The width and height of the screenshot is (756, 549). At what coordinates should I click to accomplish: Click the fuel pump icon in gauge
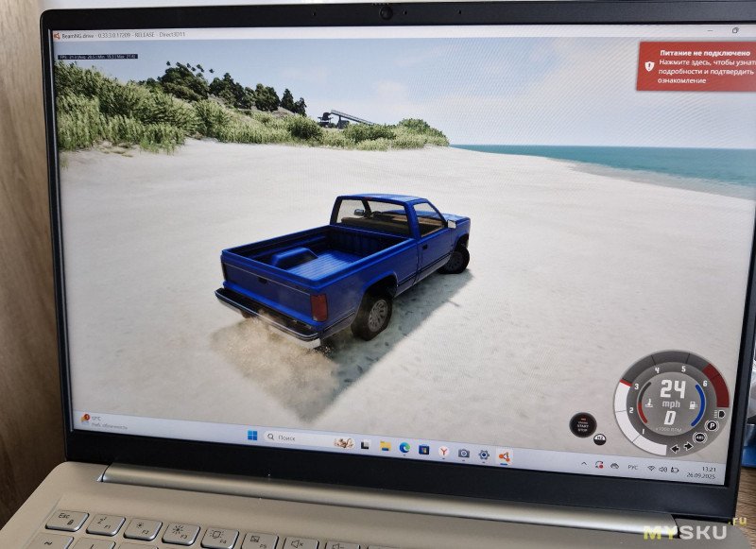(694, 406)
